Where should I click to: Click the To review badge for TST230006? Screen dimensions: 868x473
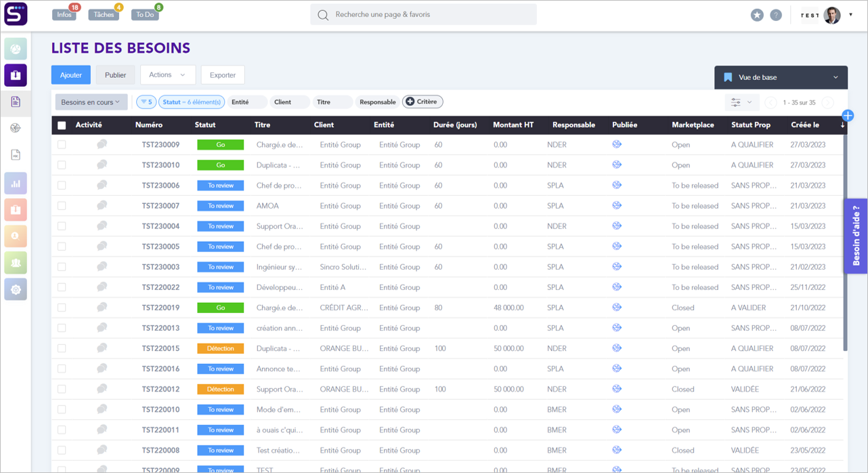(x=221, y=186)
